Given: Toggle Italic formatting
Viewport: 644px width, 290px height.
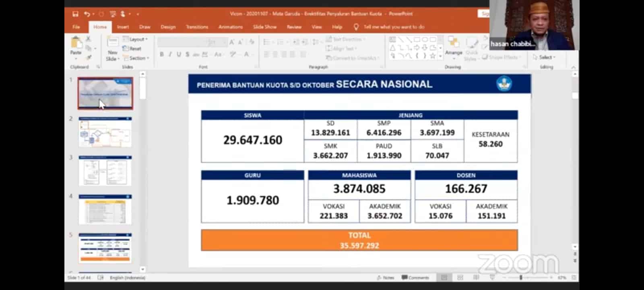Looking at the screenshot, I should (x=170, y=54).
